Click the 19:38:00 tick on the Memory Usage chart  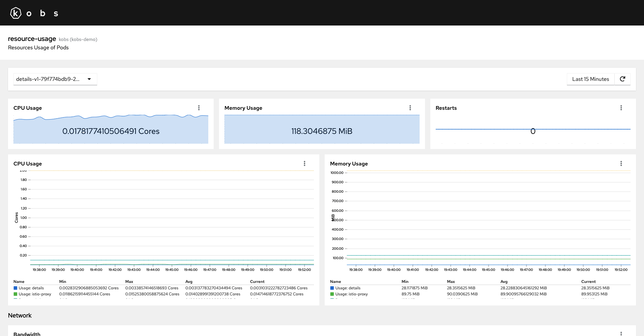(x=356, y=270)
